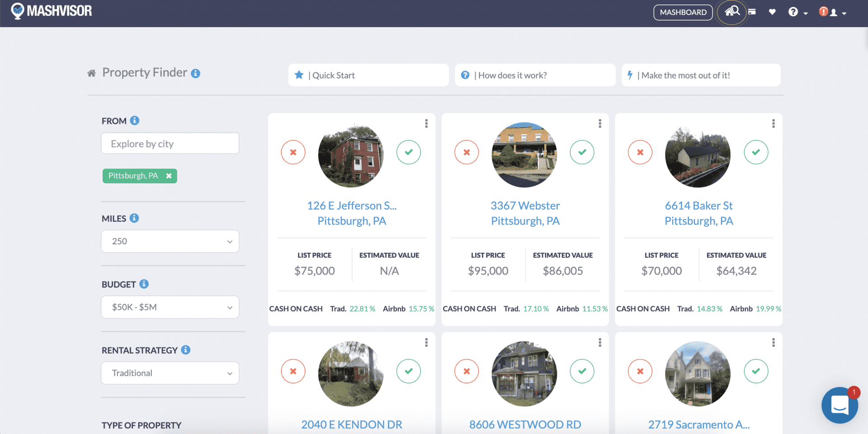Open the help question mark menu
Screen dimensions: 868x434
point(797,12)
